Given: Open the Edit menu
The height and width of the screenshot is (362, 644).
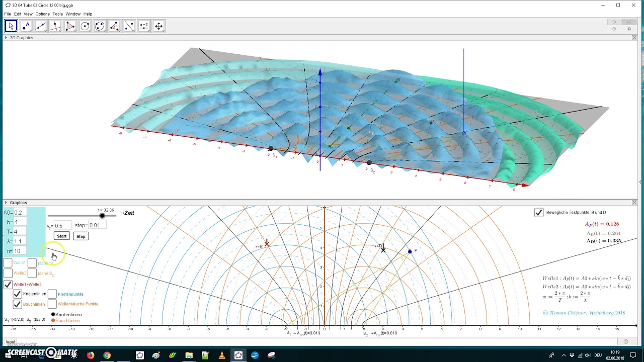Looking at the screenshot, I should click(x=18, y=14).
